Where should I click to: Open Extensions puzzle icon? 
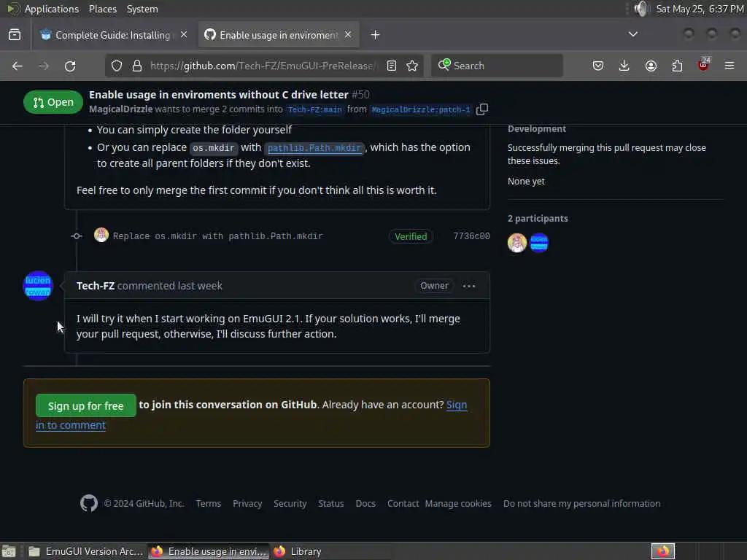(677, 66)
